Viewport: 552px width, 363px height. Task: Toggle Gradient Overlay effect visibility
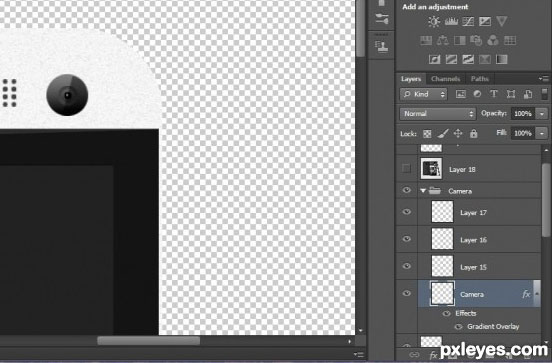(x=458, y=327)
